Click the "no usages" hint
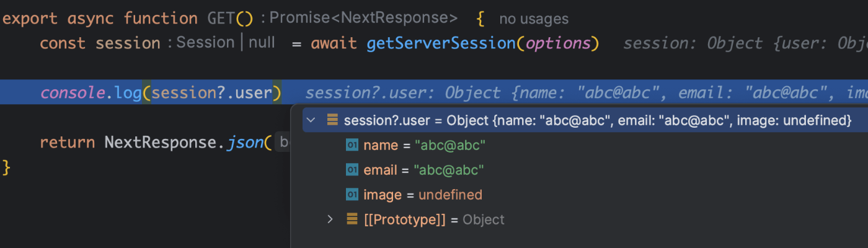Viewport: 868px width, 248px height. coord(534,19)
